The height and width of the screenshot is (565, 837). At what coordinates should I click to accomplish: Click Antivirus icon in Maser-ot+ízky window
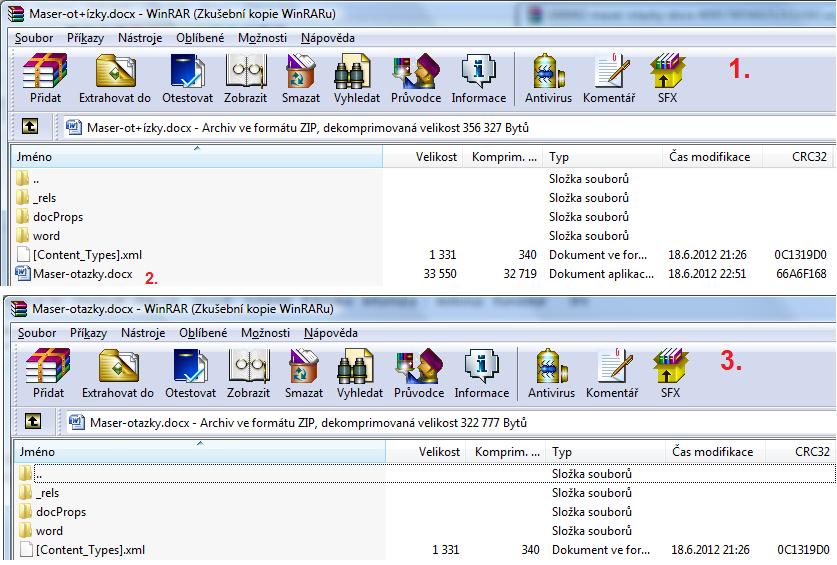coord(548,78)
